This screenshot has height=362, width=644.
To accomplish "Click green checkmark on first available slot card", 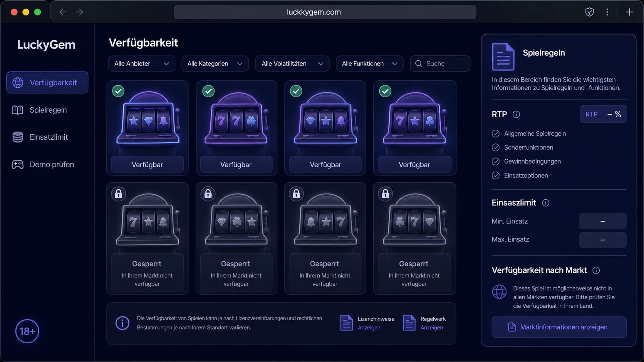I will coord(118,91).
